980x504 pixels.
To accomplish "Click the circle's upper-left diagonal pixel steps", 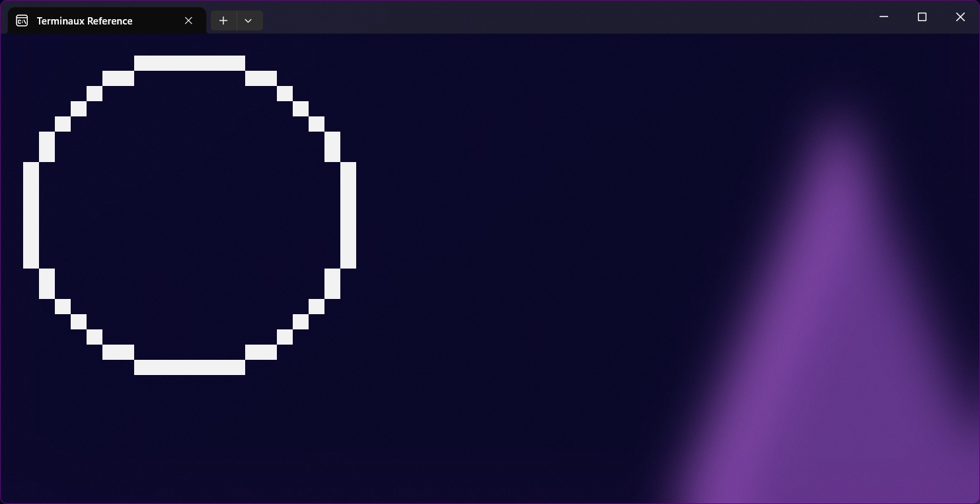I will [79, 108].
